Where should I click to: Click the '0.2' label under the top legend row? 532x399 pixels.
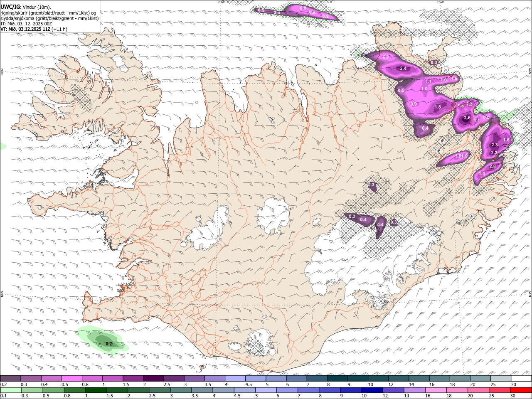(x=3, y=384)
